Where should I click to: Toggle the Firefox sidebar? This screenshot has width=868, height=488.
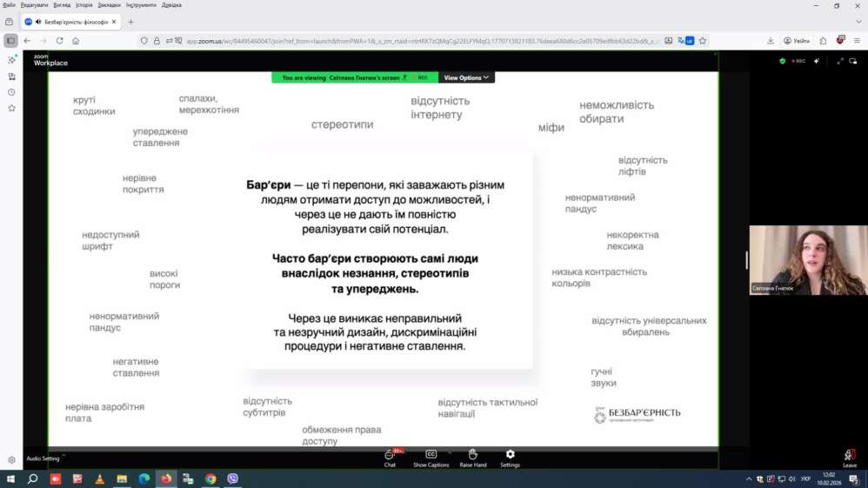click(x=10, y=41)
